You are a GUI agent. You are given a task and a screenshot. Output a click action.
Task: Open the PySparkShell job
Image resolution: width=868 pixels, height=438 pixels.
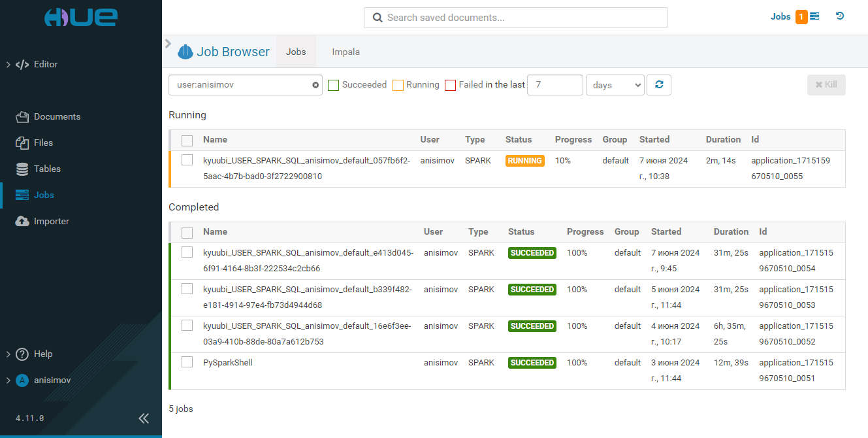pyautogui.click(x=228, y=363)
